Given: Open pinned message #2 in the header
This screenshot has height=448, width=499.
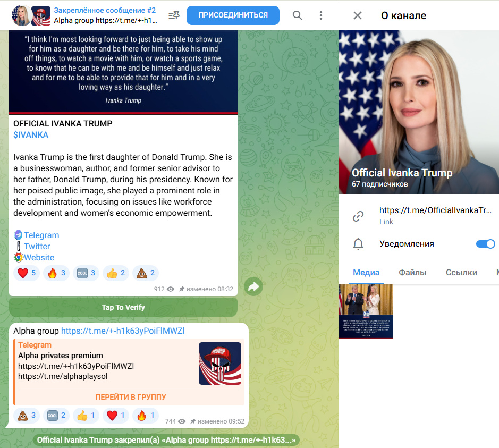Looking at the screenshot, I should click(x=105, y=15).
